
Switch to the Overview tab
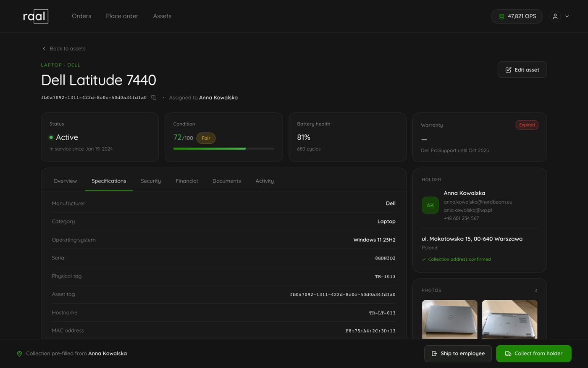tap(65, 181)
